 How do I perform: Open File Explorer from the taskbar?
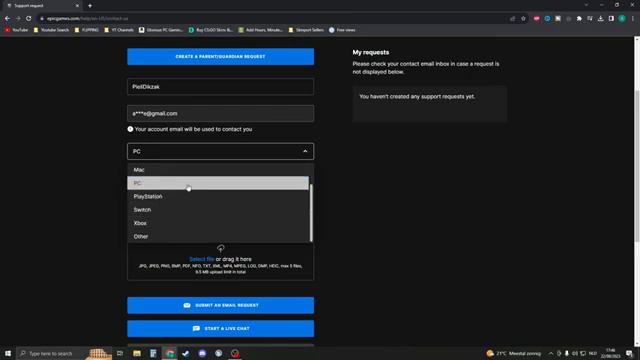point(137,353)
